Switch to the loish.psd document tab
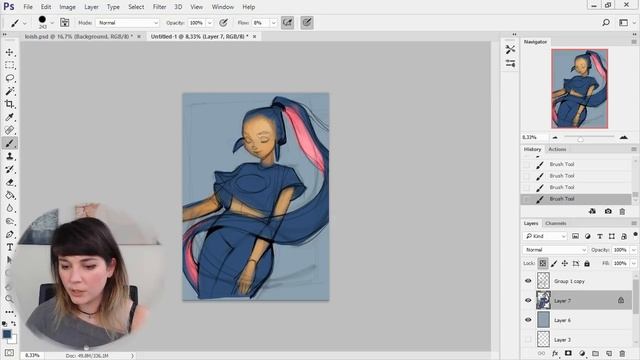The width and height of the screenshot is (640, 360). [79, 36]
